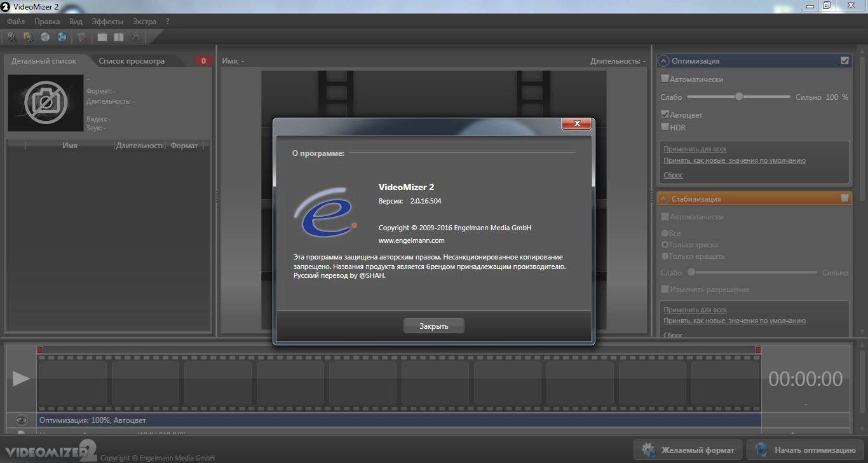Click the no-camera placeholder thumbnail
Image resolution: width=868 pixels, height=463 pixels.
coord(46,103)
